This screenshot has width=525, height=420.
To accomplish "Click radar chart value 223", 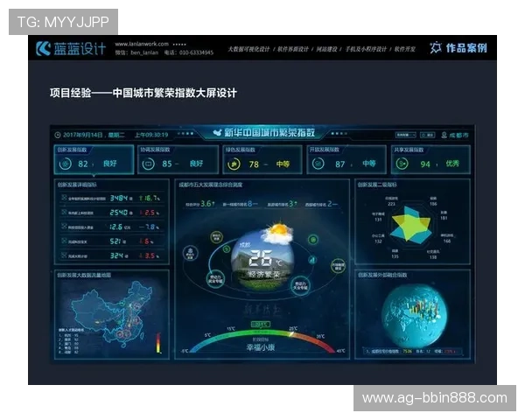I will 391,204.
